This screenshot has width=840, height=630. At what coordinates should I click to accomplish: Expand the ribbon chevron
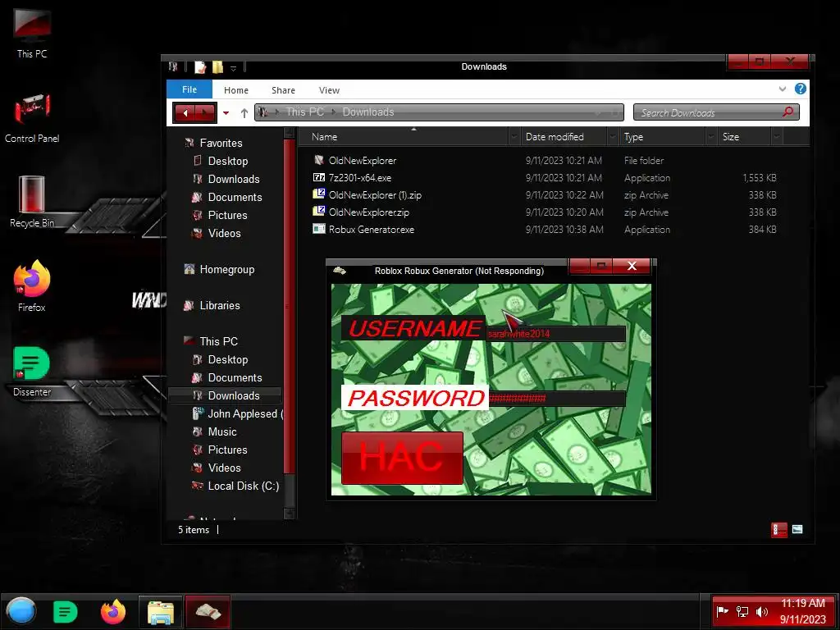(782, 89)
